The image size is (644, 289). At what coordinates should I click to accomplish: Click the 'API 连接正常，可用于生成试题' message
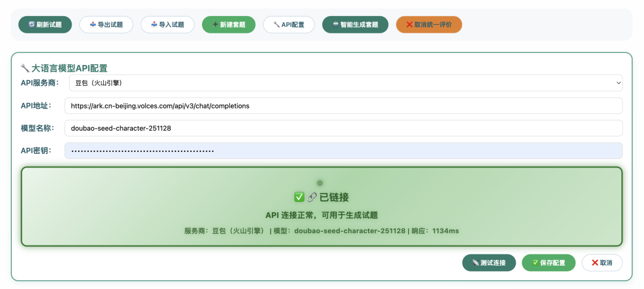pyautogui.click(x=321, y=216)
